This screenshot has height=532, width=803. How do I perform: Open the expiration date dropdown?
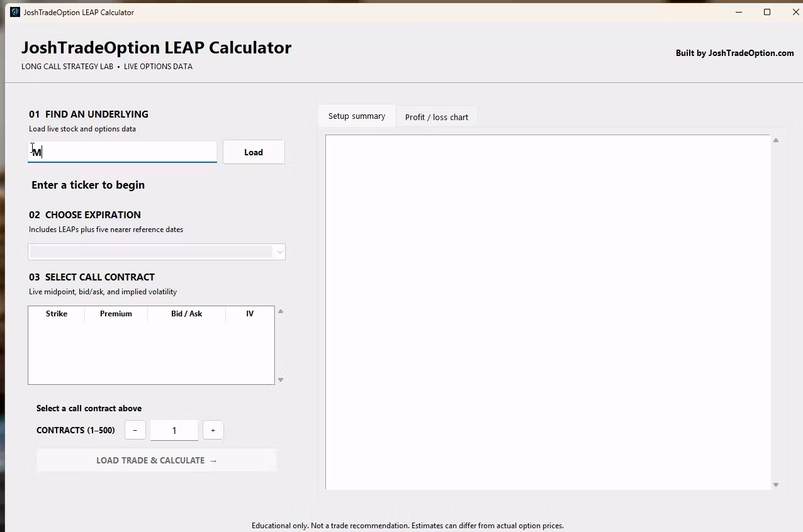pyautogui.click(x=157, y=252)
